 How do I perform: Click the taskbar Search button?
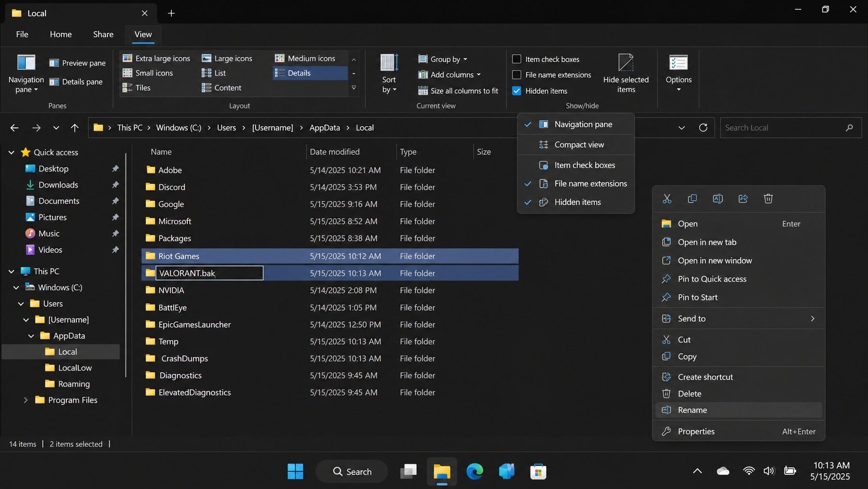point(352,471)
